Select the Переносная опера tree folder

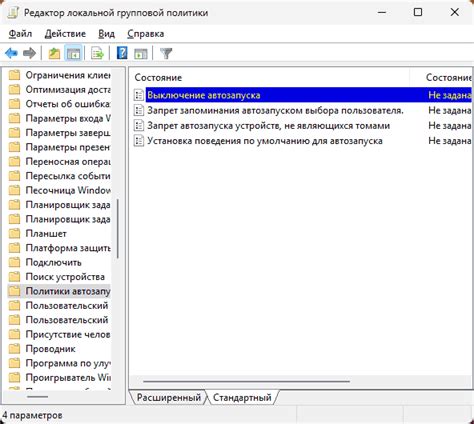68,161
